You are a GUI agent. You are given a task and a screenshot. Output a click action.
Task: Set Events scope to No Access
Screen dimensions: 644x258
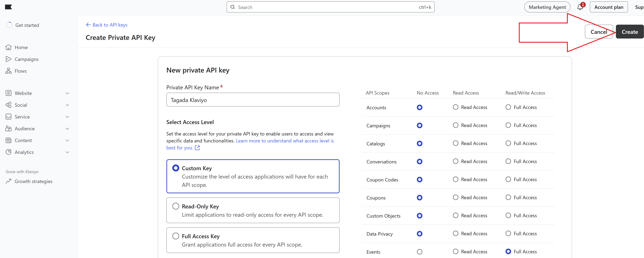(x=420, y=252)
